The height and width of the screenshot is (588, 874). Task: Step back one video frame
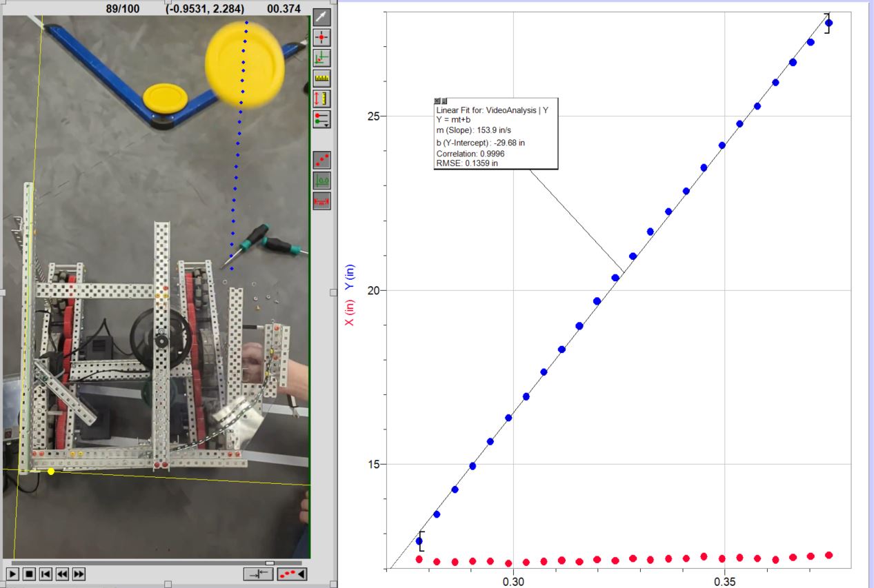tap(62, 574)
